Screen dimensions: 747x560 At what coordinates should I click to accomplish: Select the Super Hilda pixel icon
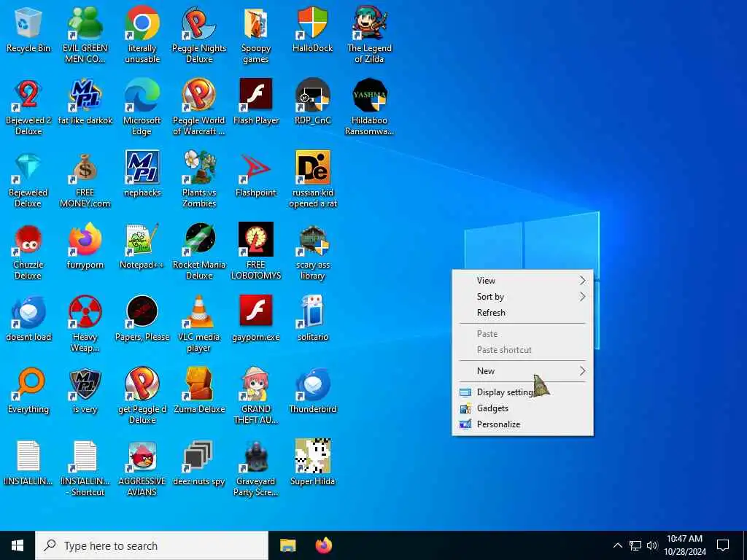click(x=312, y=463)
